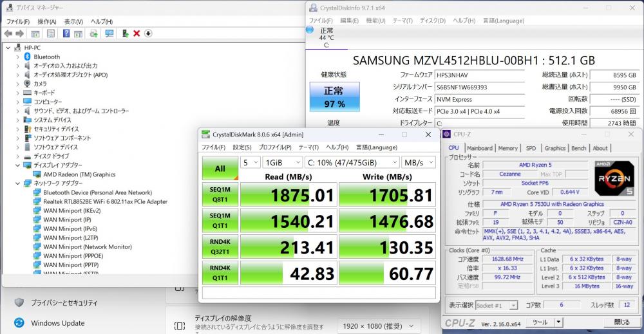Click the 正常 97 % health status box
This screenshot has height=334, width=644.
(x=335, y=97)
